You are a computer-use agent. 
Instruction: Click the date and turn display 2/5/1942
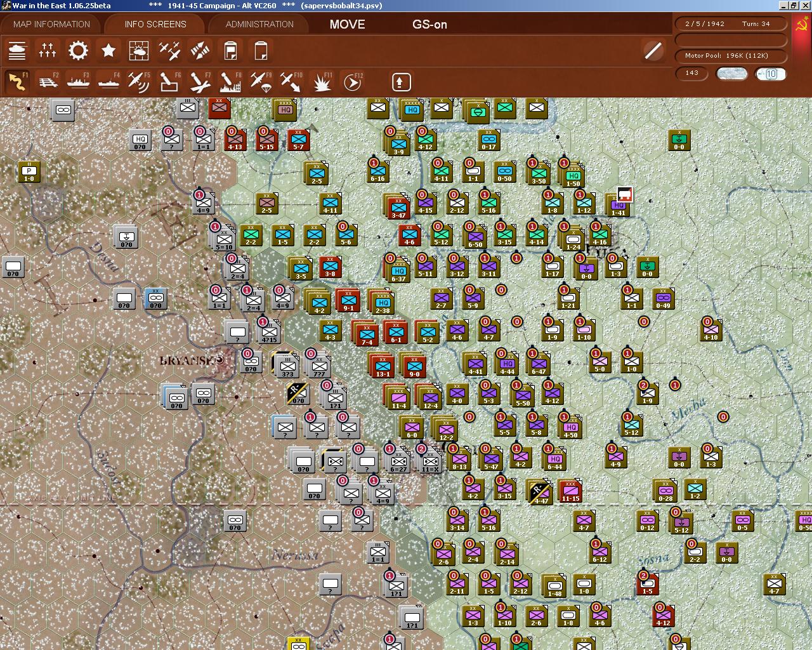(731, 23)
